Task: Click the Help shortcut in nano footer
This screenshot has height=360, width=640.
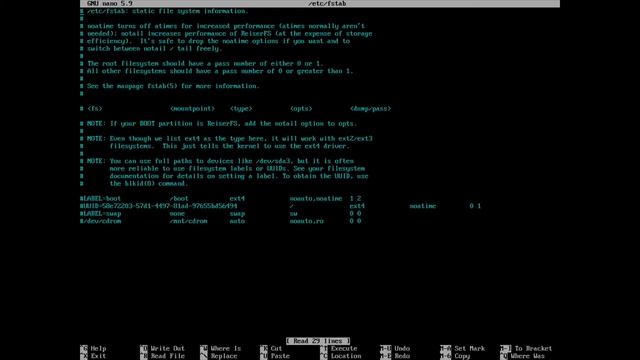Action: point(93,349)
